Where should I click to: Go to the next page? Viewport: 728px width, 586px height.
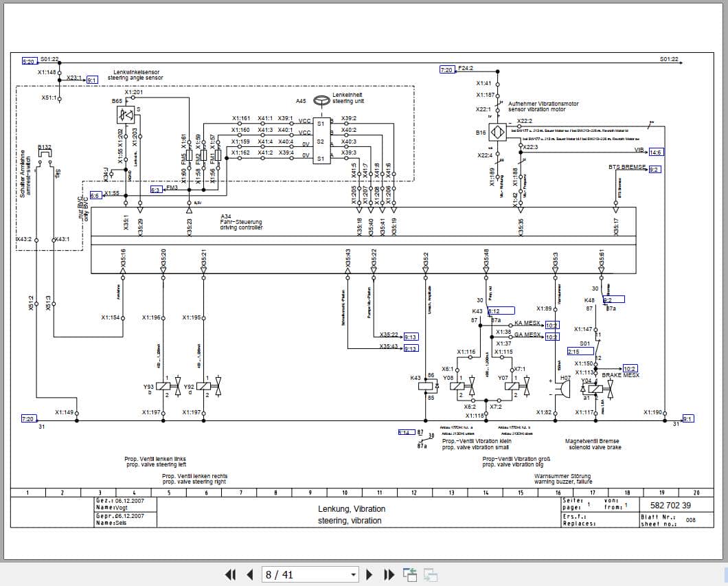click(369, 575)
